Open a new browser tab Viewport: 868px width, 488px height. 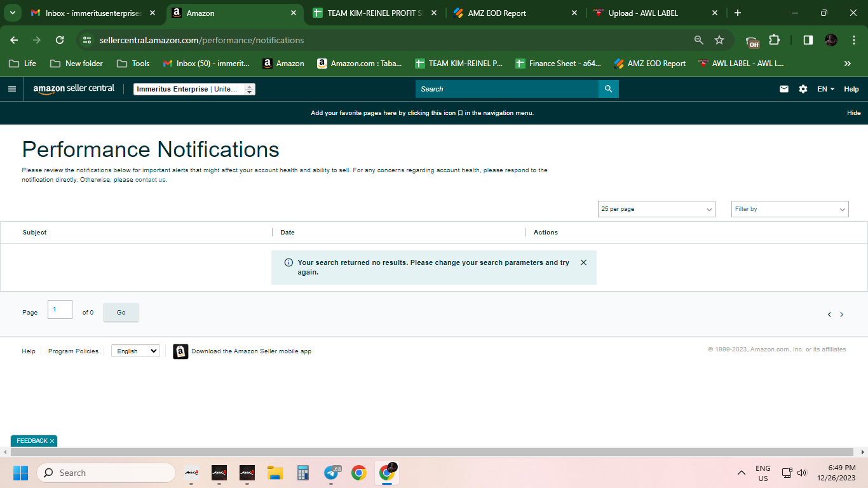(737, 13)
